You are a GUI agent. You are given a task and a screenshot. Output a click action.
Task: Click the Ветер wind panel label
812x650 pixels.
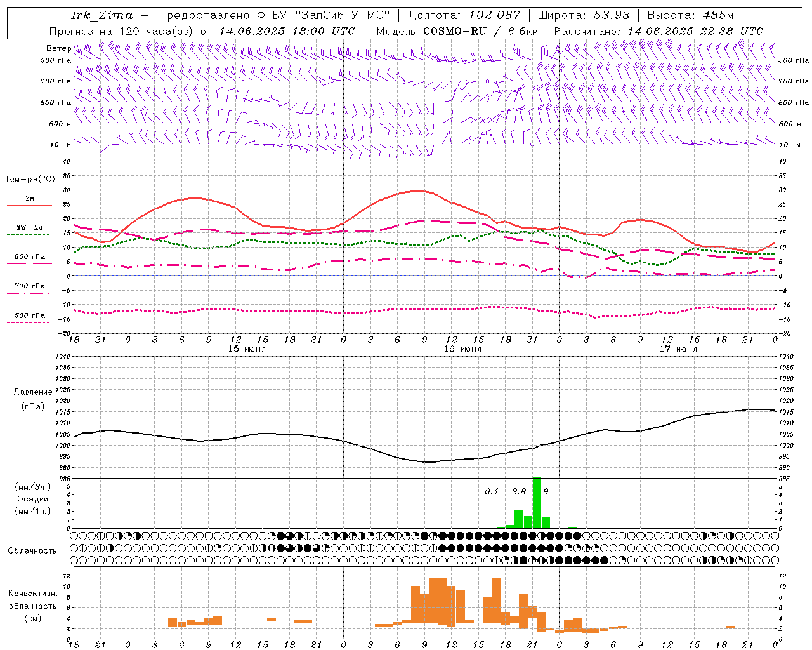tap(58, 48)
